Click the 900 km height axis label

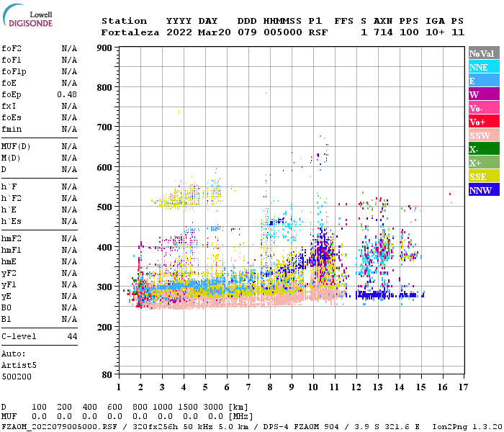click(104, 48)
